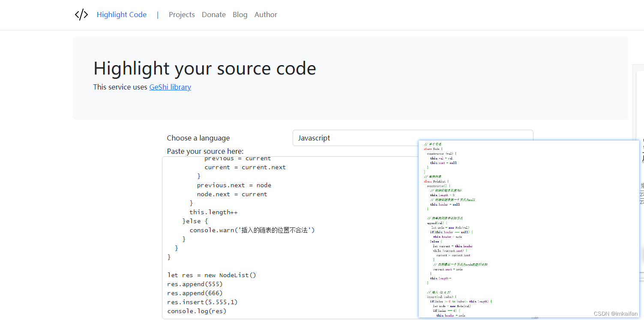Click inside the source code textarea
The image size is (644, 320).
tap(290, 238)
